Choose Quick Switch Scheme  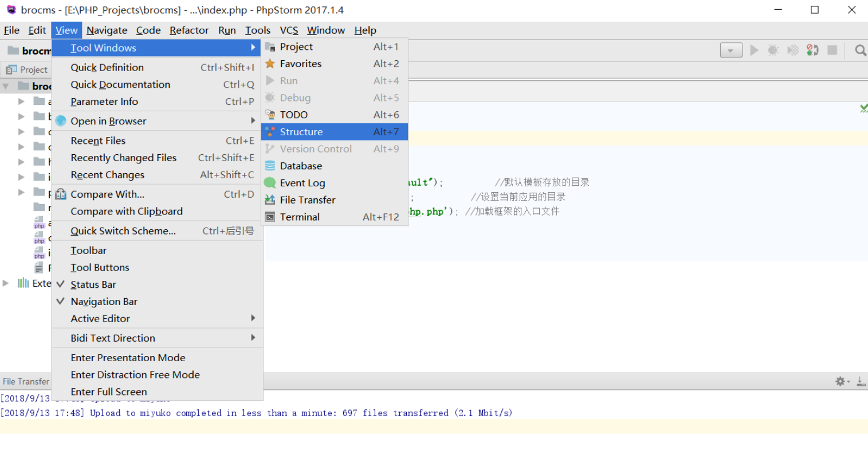158,231
